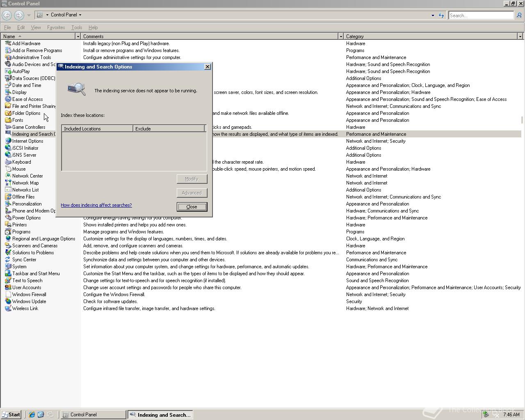Image resolution: width=525 pixels, height=420 pixels.
Task: Click the Back navigation arrow
Action: click(x=7, y=15)
